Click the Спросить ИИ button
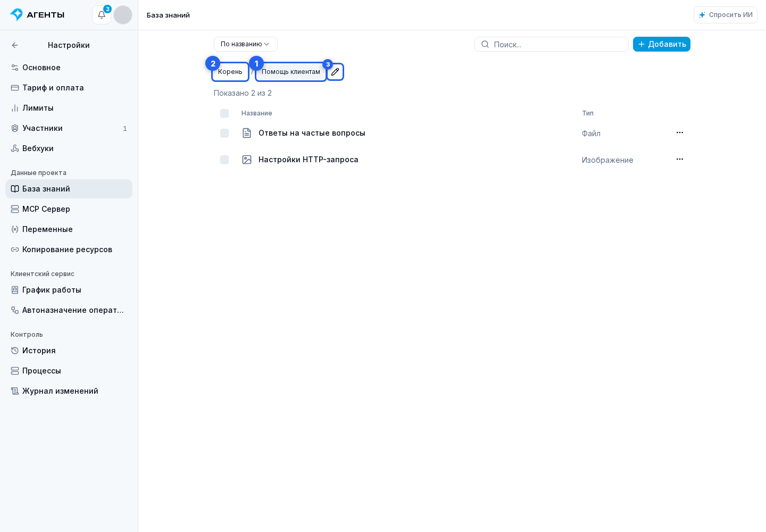The image size is (766, 532). [x=726, y=15]
